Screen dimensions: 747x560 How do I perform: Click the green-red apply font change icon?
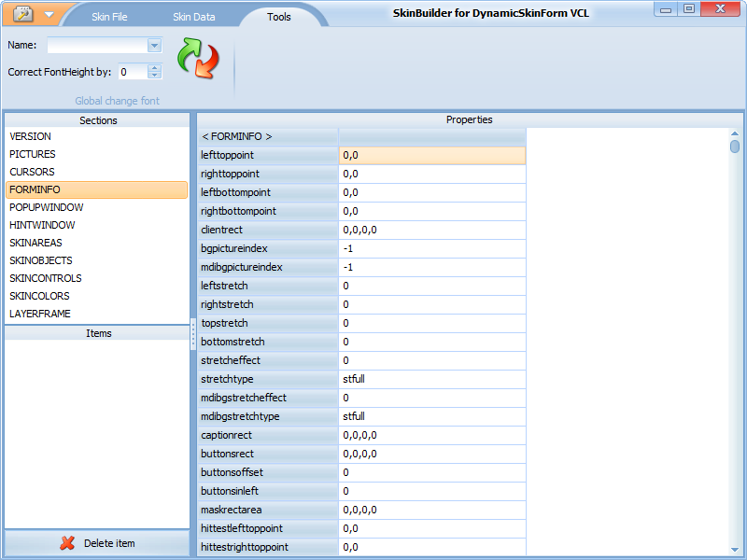point(198,59)
